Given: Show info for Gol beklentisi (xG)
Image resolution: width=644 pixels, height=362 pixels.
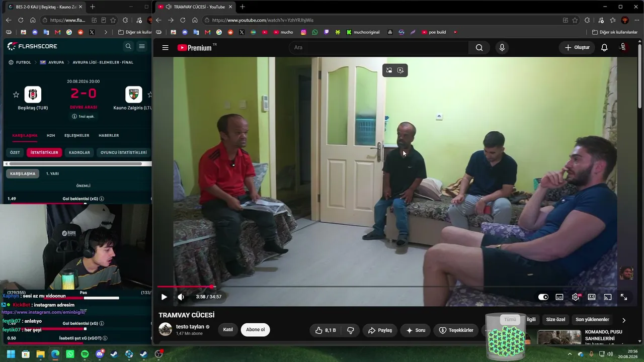Looking at the screenshot, I should click(x=102, y=199).
